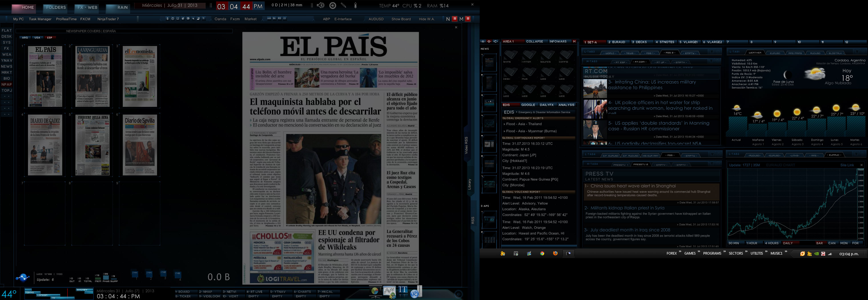868x300 pixels.
Task: Open headline 'China issues heat wave alert in Shanghai'
Action: [x=633, y=186]
